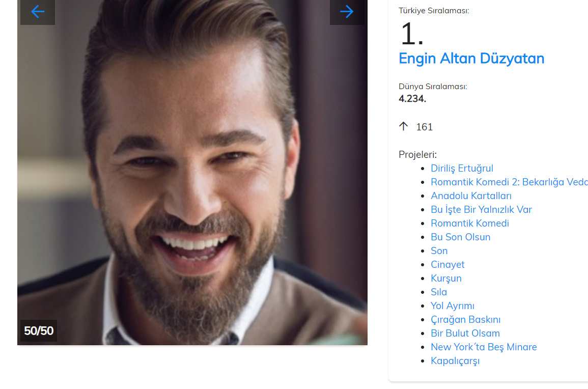Click the actor's gallery photo
The image size is (588, 389).
coord(192,173)
